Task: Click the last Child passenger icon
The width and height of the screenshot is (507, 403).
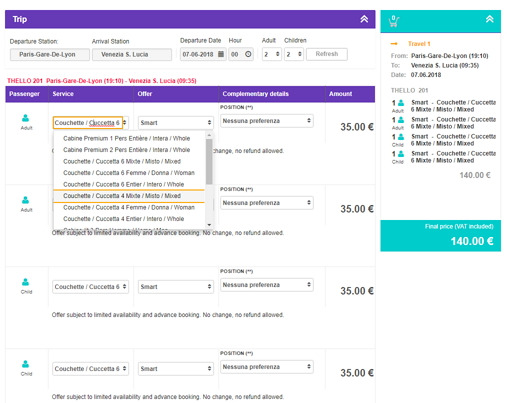Action: pos(25,364)
